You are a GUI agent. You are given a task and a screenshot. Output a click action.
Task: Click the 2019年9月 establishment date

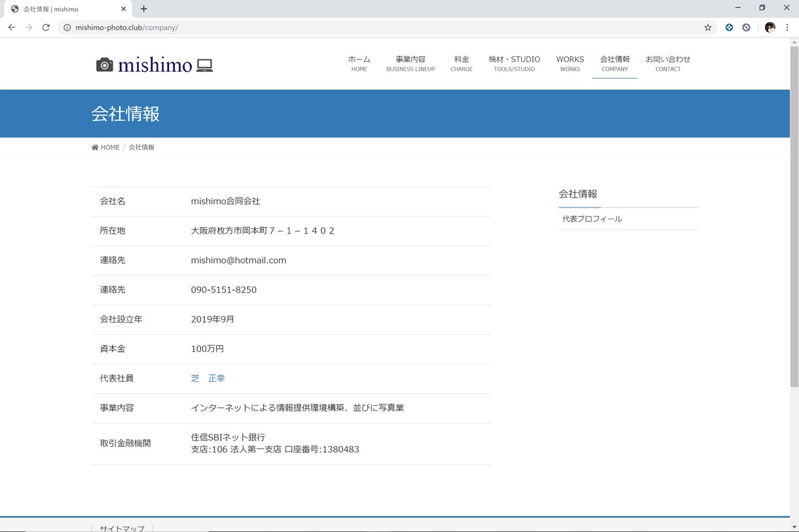click(212, 319)
